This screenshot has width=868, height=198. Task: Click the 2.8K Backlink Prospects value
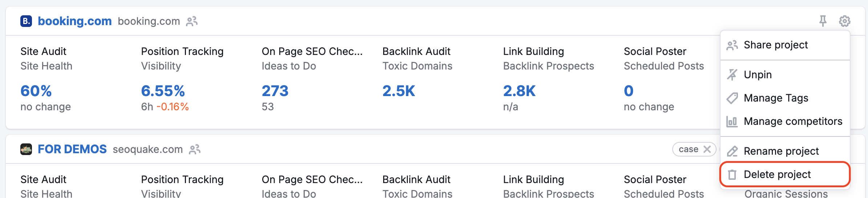(519, 91)
